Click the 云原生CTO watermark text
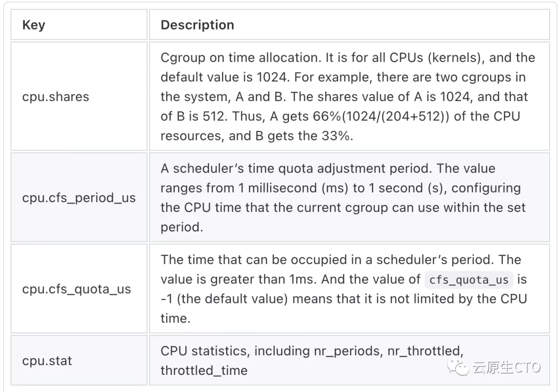The height and width of the screenshot is (392, 559). coord(506,368)
